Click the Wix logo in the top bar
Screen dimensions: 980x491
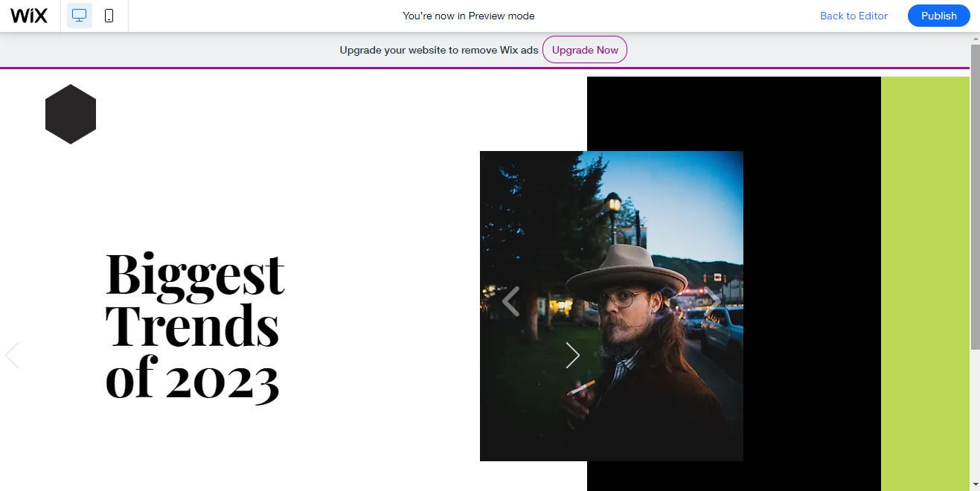tap(29, 16)
